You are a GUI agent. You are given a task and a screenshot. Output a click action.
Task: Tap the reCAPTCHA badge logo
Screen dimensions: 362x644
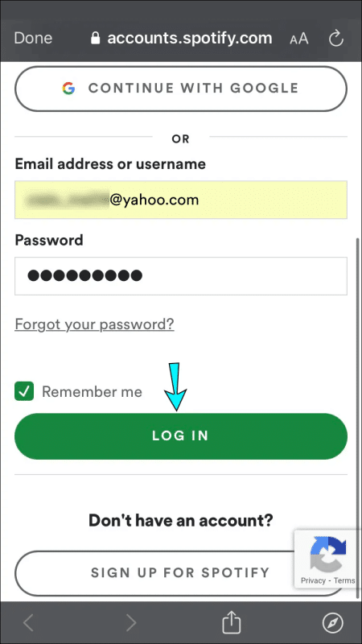328,554
